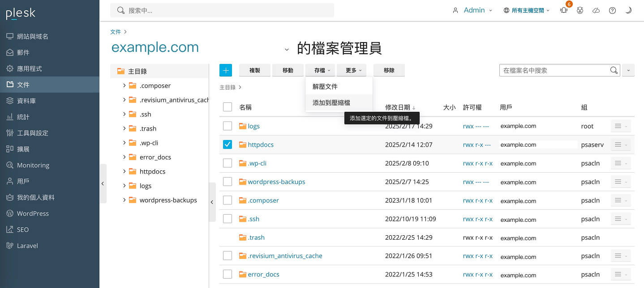Click the magnifier icon in file search
This screenshot has height=288, width=644.
click(614, 70)
